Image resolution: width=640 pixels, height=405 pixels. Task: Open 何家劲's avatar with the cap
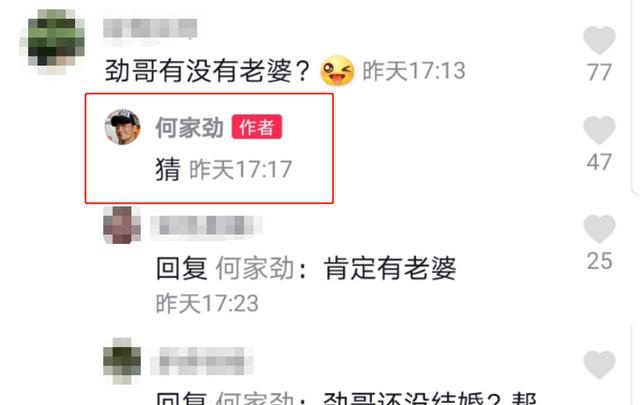(x=122, y=127)
